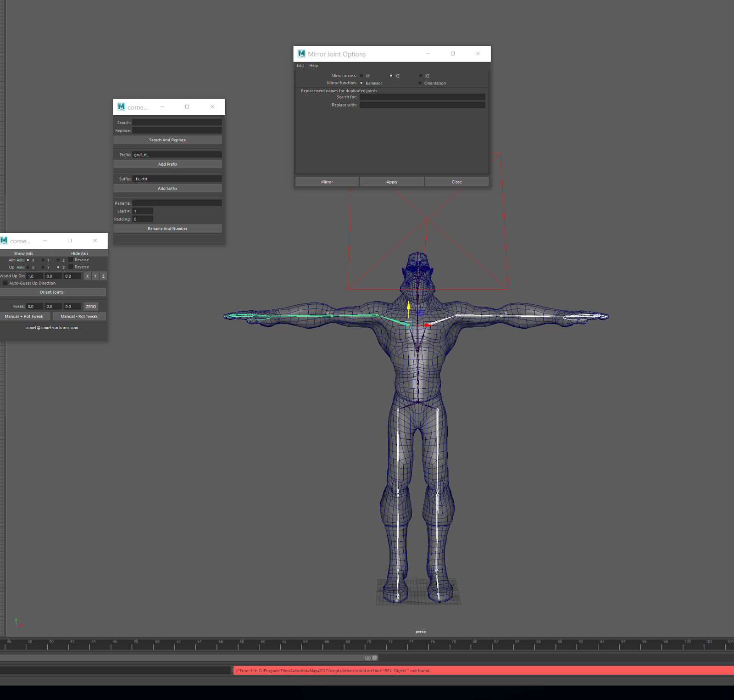This screenshot has width=734, height=700.
Task: Enable Auto-Guess Up Direction
Action: point(5,283)
